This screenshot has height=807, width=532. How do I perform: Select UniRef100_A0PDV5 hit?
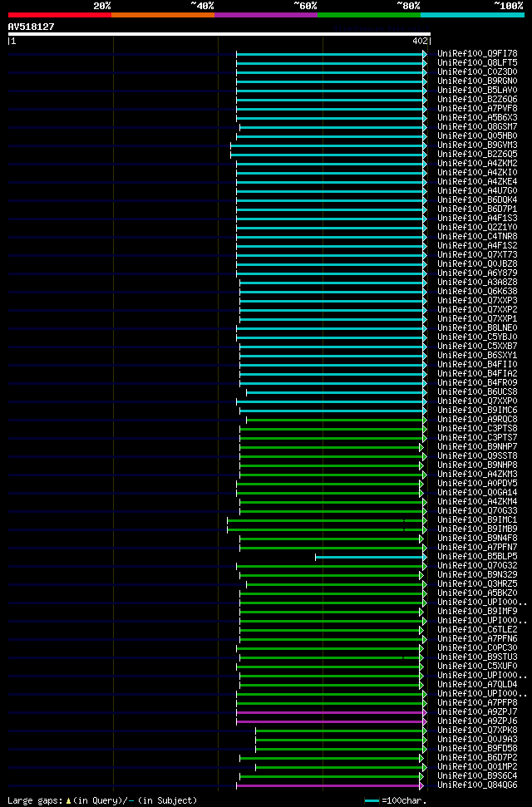click(x=477, y=483)
